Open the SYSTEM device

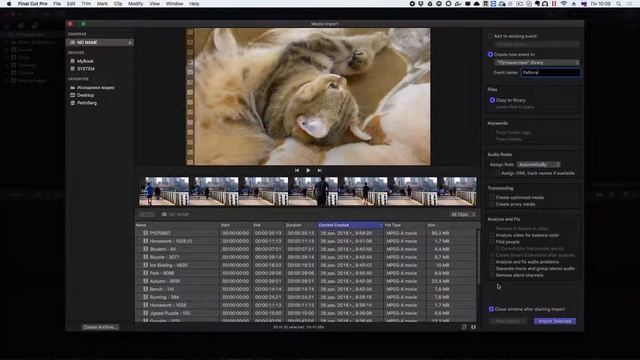[85, 69]
